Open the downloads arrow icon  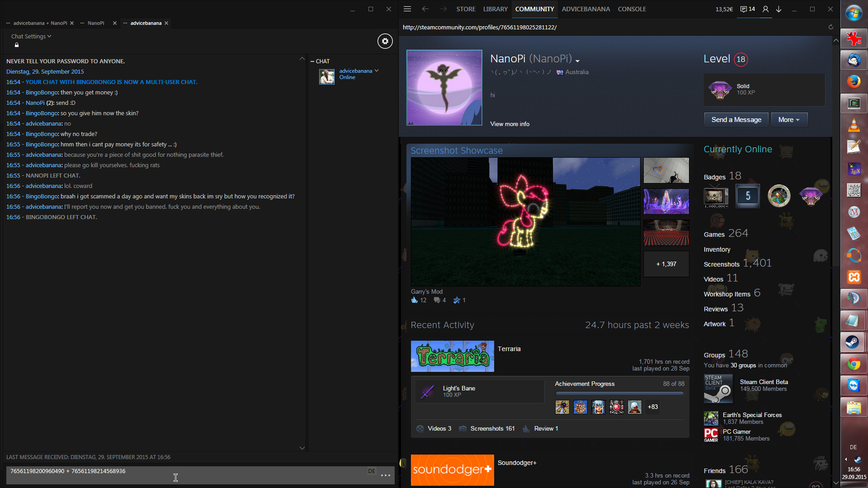(778, 9)
